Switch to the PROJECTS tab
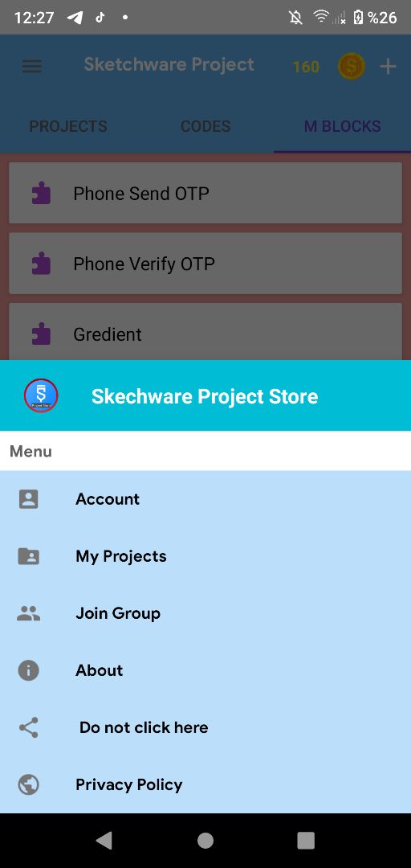Viewport: 411px width, 868px height. coord(68,126)
